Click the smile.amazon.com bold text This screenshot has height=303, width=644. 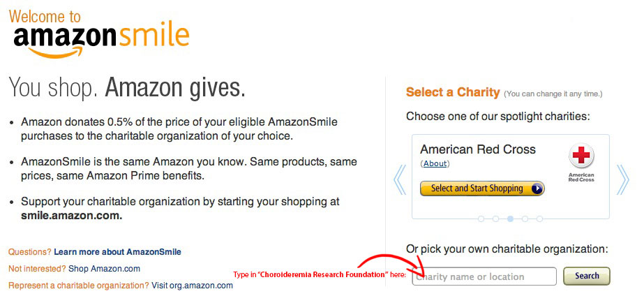click(x=71, y=216)
